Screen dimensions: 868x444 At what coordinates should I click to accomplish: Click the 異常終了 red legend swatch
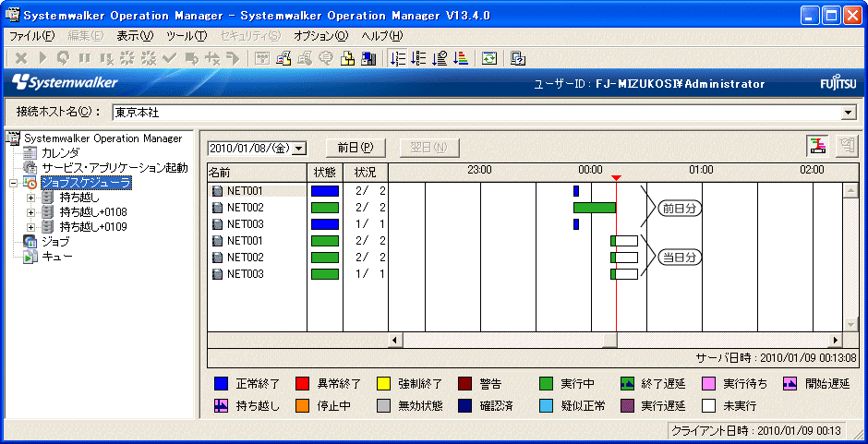point(302,383)
